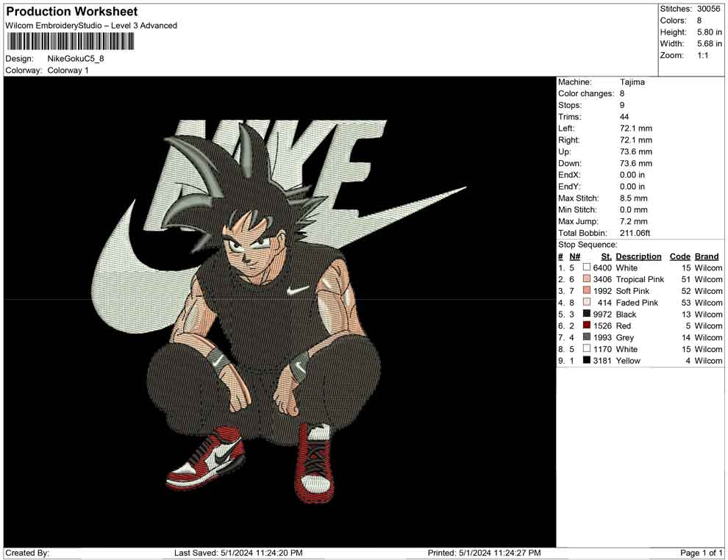Click the Max Stitch value '8.5 mm'
This screenshot has height=560, width=728.
point(633,198)
